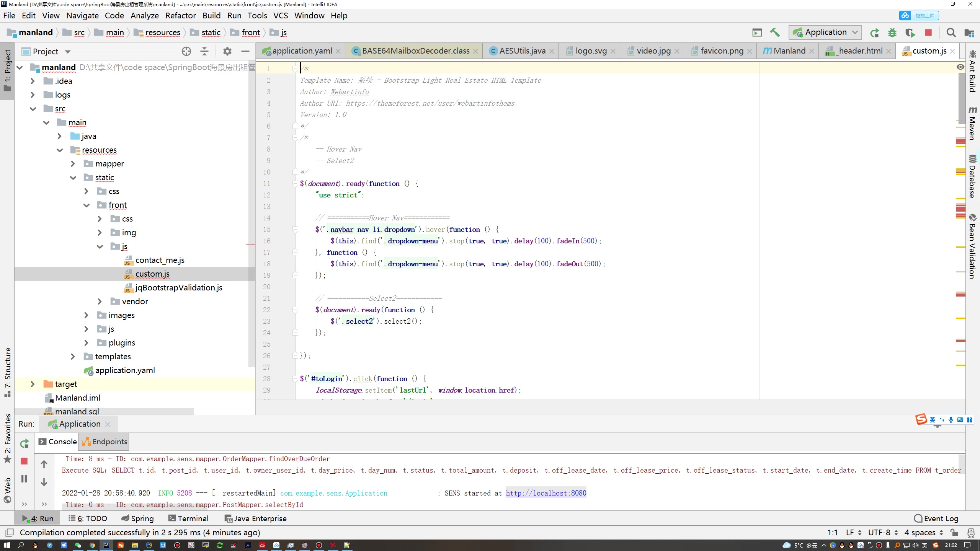Expand the .idea folder

click(x=33, y=81)
